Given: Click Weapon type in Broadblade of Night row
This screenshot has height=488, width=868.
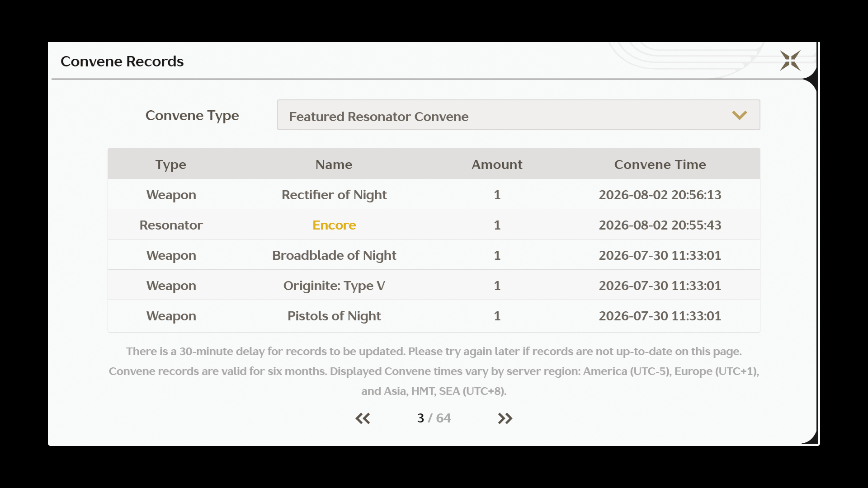Looking at the screenshot, I should tap(171, 256).
